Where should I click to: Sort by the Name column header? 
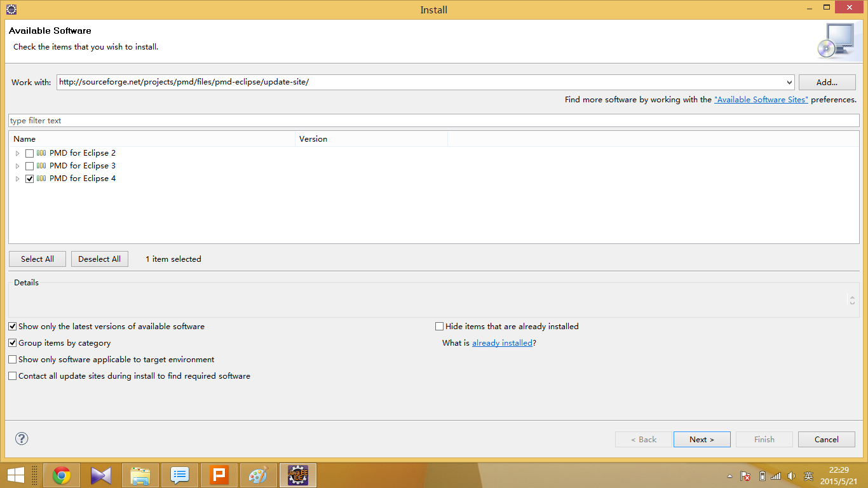pos(153,139)
